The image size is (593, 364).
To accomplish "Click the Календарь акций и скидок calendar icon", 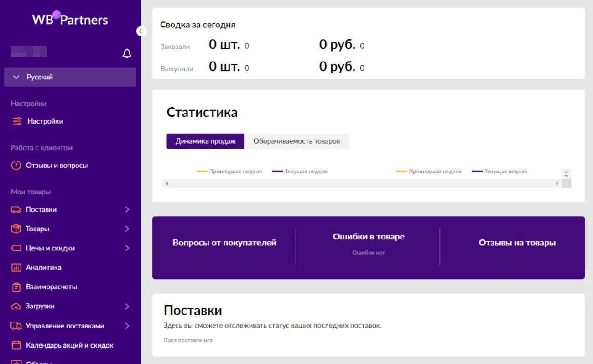I will 16,345.
